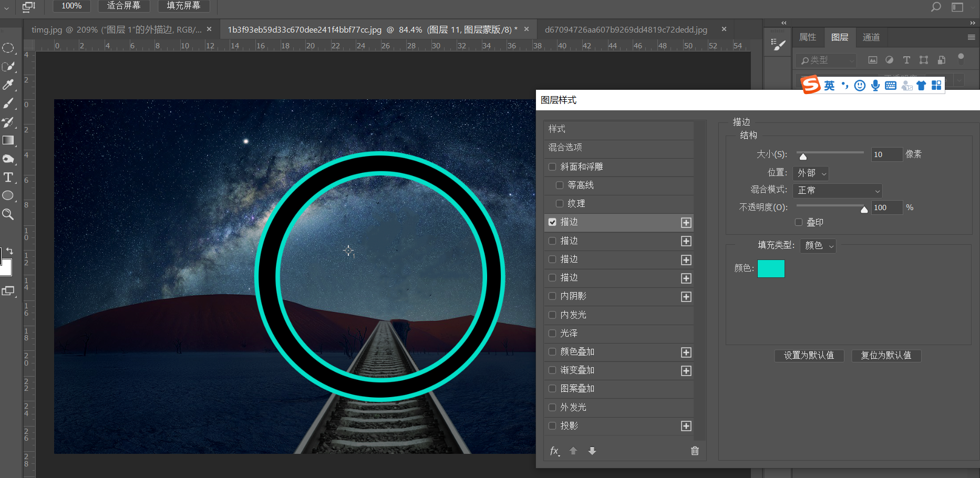Open the 类型 layer filter dropdown
Viewport: 980px width, 478px height.
826,60
